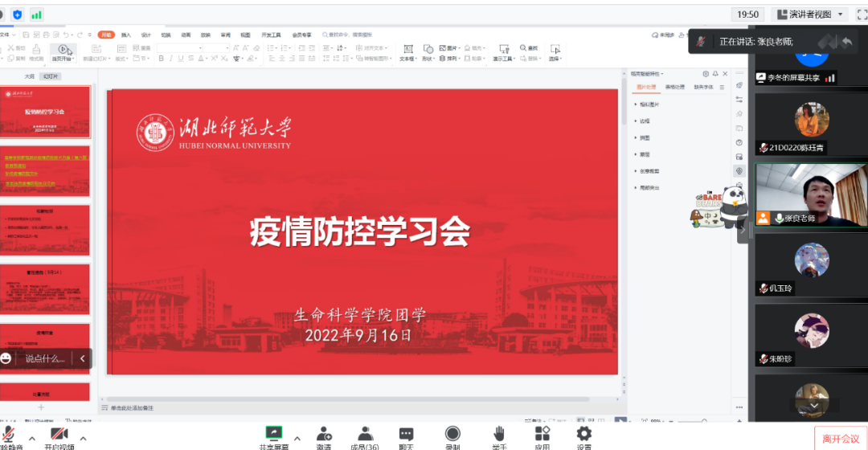Open the 应用 apps icon
The width and height of the screenshot is (868, 450).
click(x=542, y=434)
